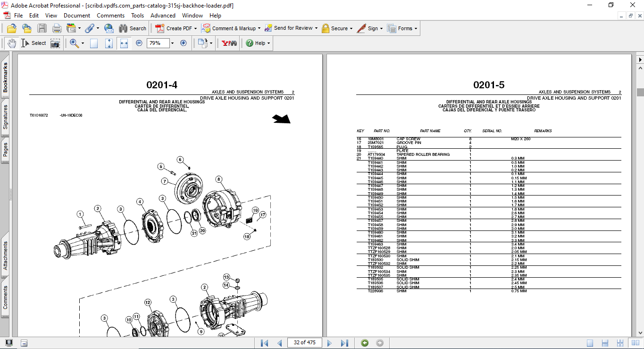Open the zoom percentage dropdown
The height and width of the screenshot is (349, 644).
[x=171, y=43]
